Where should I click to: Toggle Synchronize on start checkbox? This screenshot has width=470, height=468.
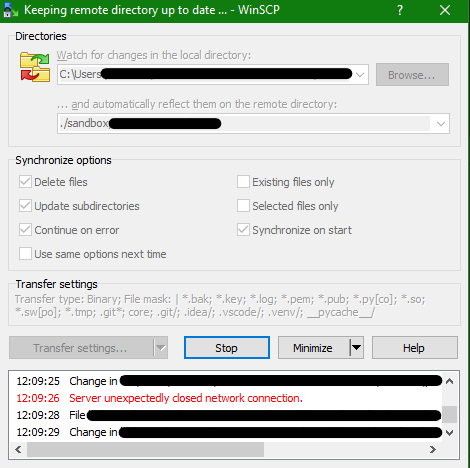tap(243, 230)
